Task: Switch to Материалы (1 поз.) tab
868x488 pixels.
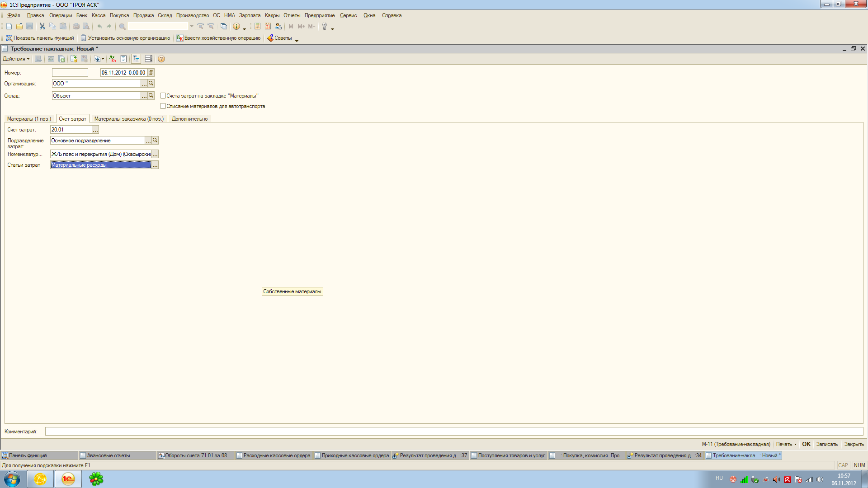Action: click(29, 119)
